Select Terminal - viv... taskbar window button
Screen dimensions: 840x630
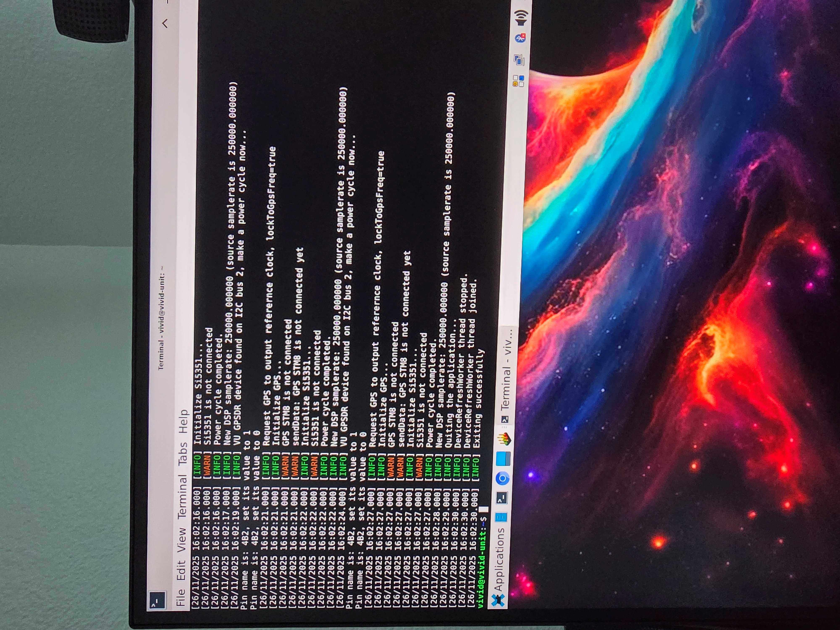507,374
